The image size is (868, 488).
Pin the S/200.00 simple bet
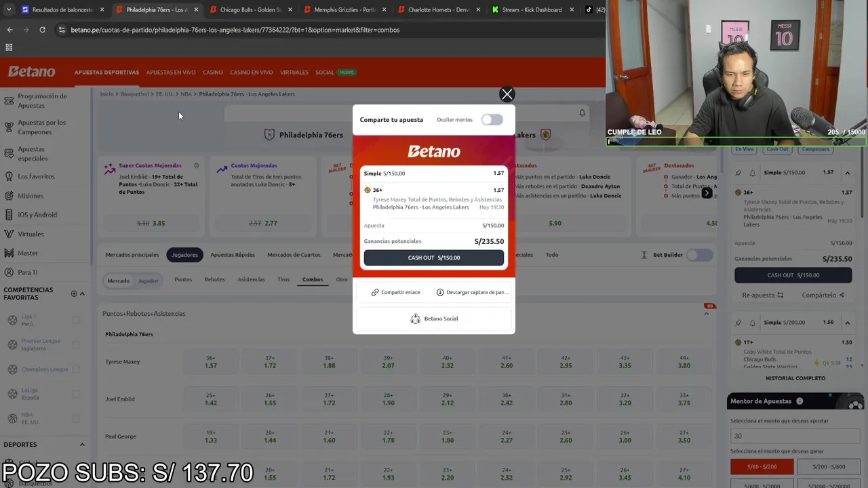(x=738, y=323)
